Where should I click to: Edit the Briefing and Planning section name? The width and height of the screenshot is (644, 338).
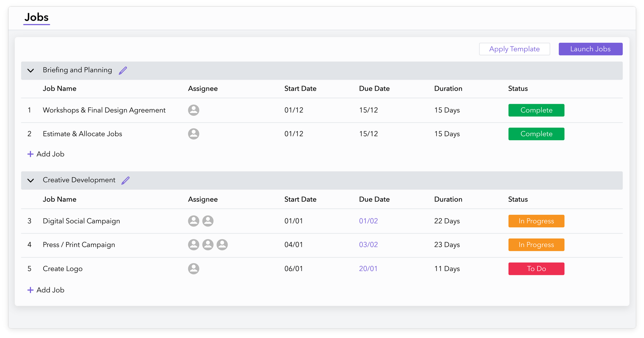pyautogui.click(x=123, y=70)
